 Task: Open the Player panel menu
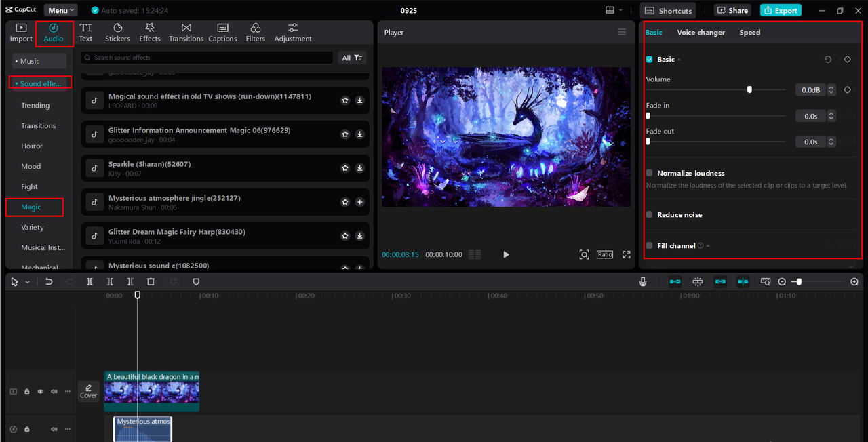(x=622, y=32)
